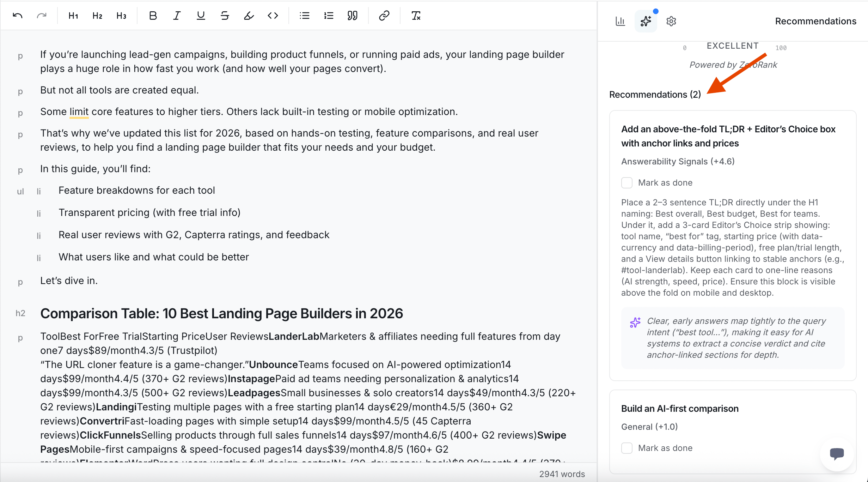Click the "Add an above-the-fold TL;DR" card title
Image resolution: width=868 pixels, height=482 pixels.
[x=728, y=136]
